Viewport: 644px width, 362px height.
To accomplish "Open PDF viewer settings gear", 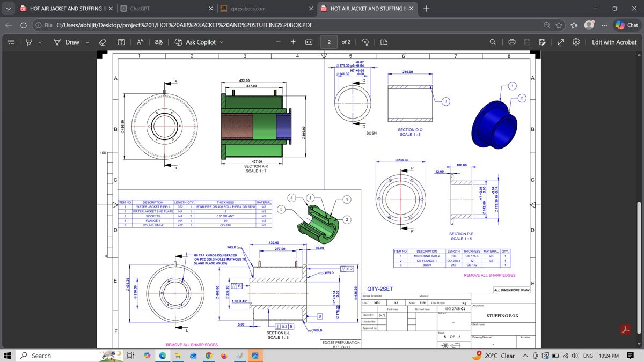I will pos(575,42).
